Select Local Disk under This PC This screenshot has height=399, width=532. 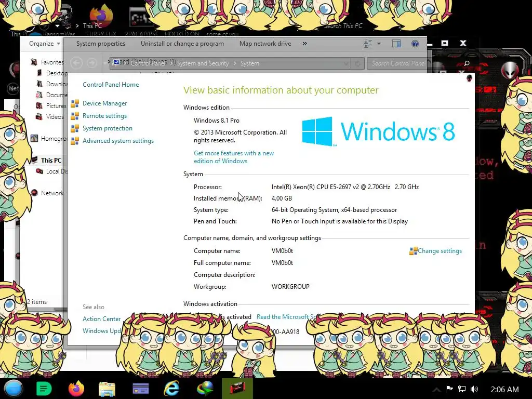[56, 171]
